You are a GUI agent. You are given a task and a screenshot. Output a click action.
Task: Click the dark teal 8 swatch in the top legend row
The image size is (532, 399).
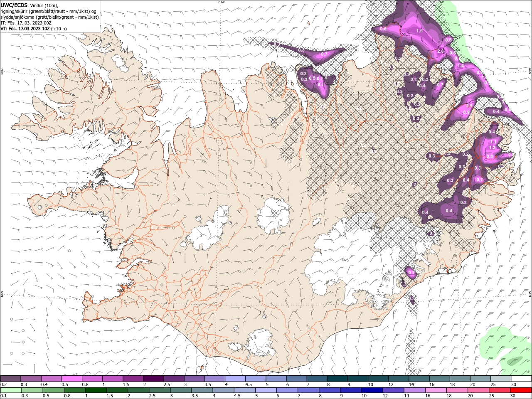[337, 379]
